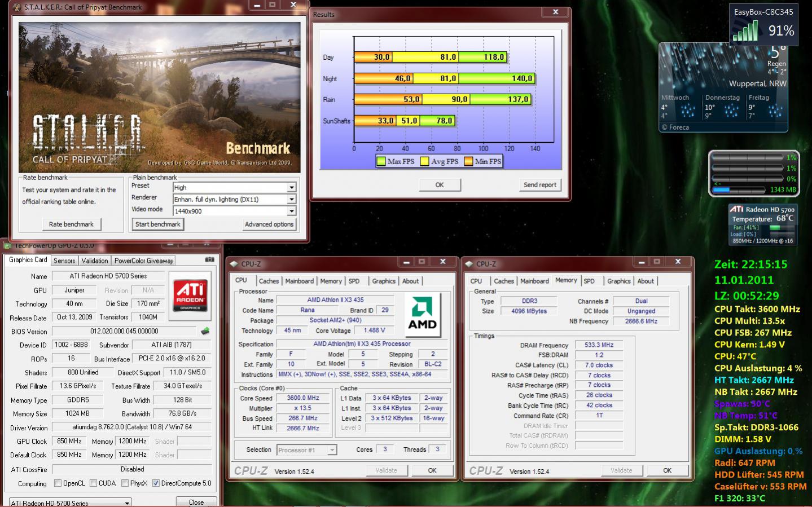Screen dimensions: 812x507
Task: Click OK in the Results window
Action: coord(440,184)
